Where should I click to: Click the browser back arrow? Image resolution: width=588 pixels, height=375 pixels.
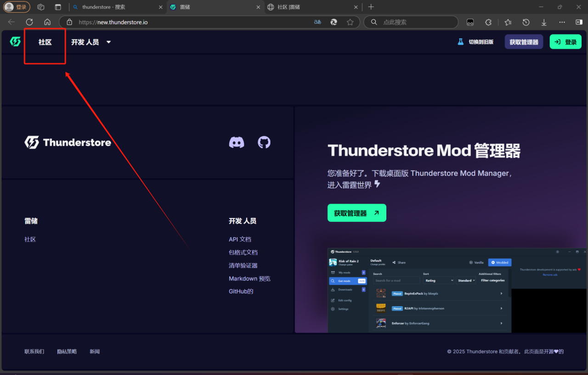point(11,22)
